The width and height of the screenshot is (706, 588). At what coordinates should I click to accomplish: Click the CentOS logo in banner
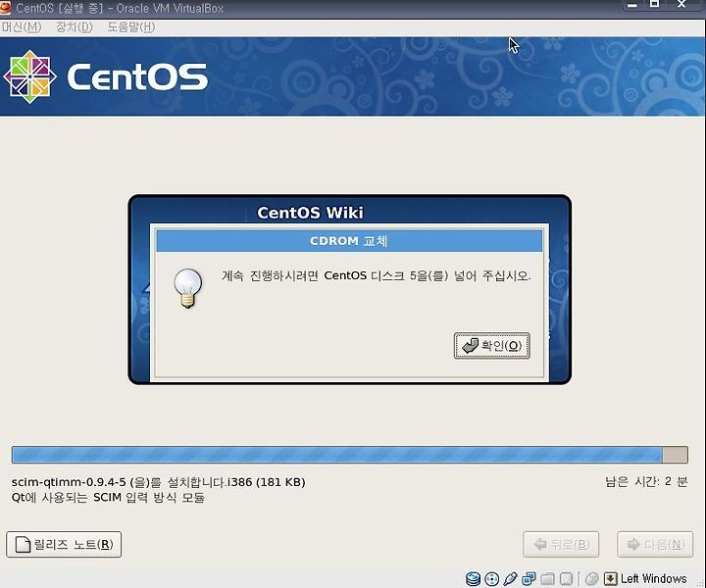tap(106, 77)
